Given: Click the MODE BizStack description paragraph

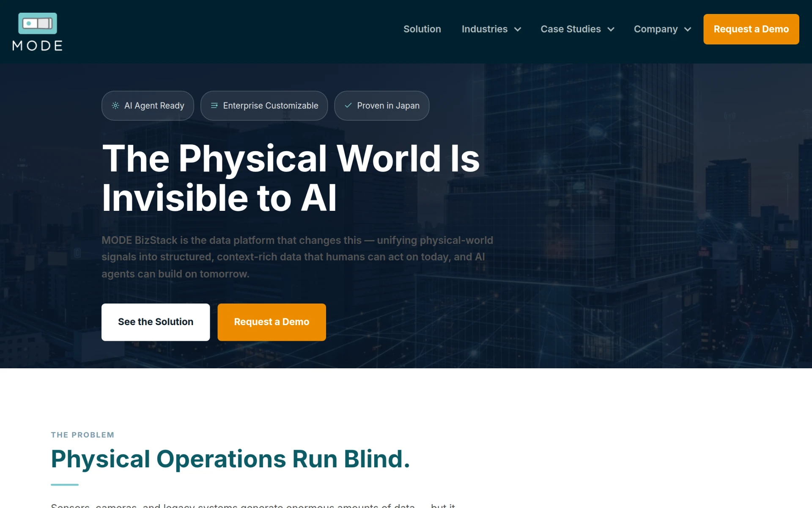Looking at the screenshot, I should pos(297,257).
